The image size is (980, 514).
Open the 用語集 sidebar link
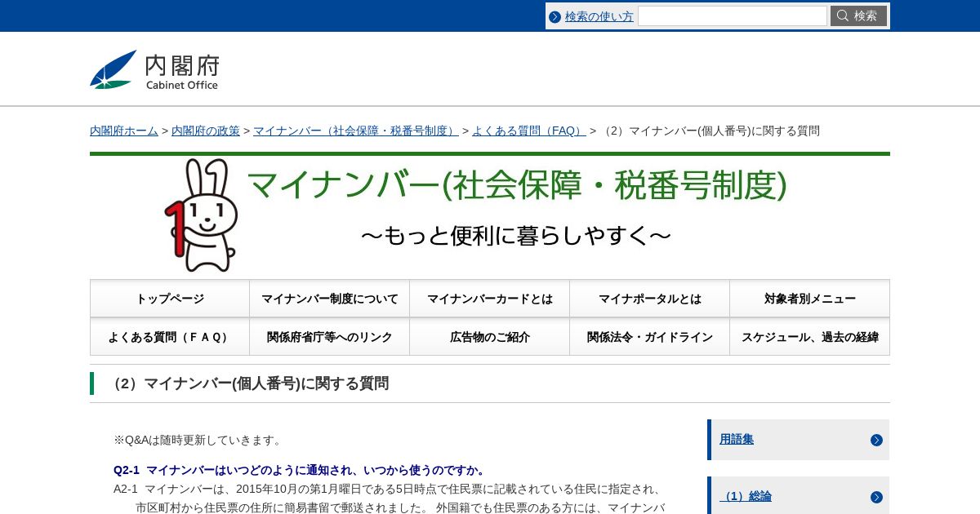(x=737, y=440)
